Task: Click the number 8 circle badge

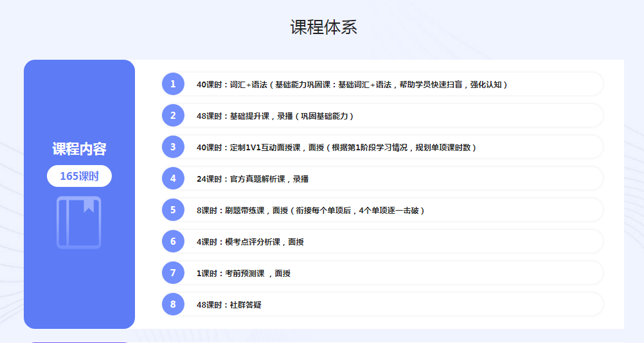Action: tap(173, 304)
